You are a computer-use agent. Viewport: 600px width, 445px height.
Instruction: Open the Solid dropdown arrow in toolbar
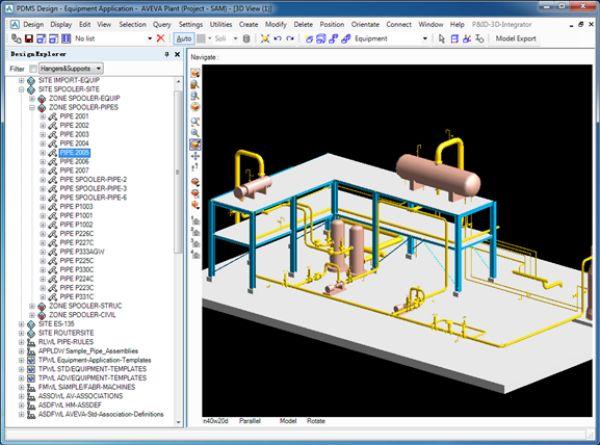coord(235,39)
